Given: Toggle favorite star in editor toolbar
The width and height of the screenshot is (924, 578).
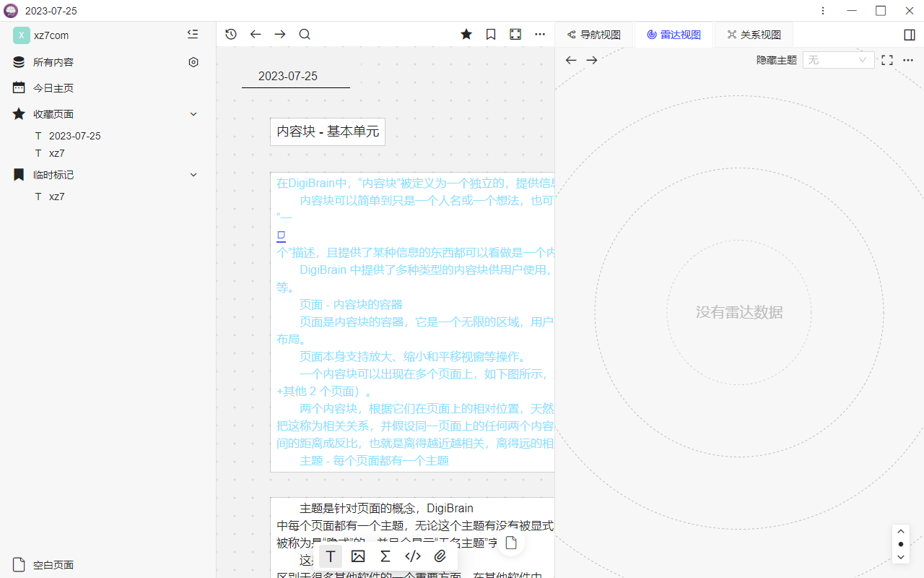Looking at the screenshot, I should pos(466,34).
